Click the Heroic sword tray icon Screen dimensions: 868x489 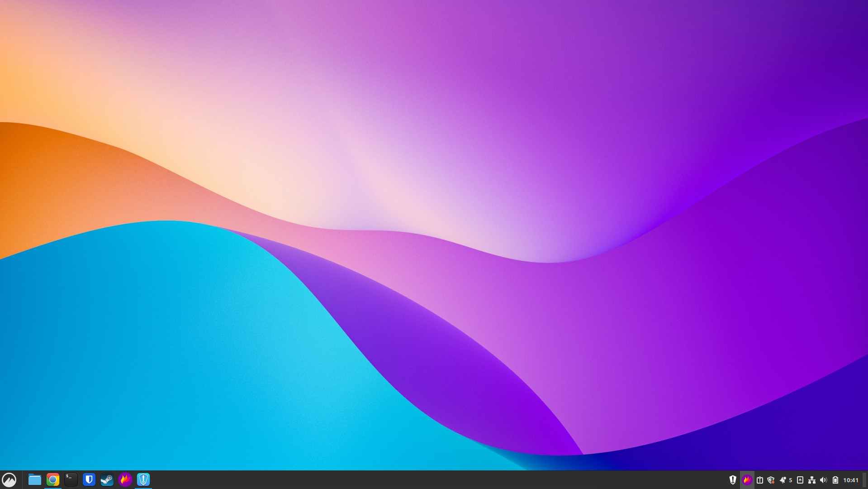tap(733, 480)
